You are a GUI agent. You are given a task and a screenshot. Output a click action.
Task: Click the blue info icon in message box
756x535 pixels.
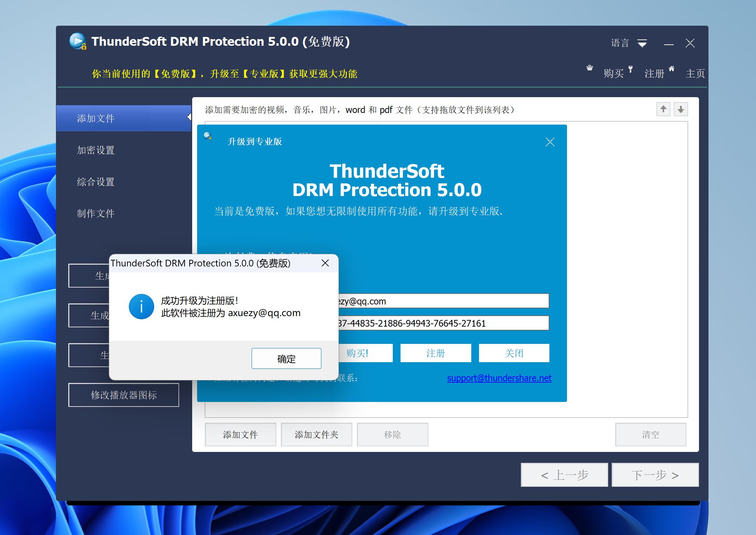(141, 307)
